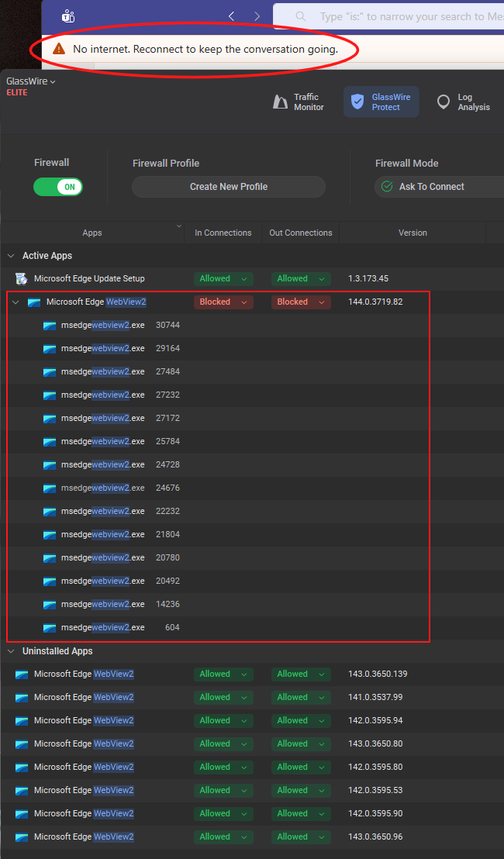The height and width of the screenshot is (859, 504).
Task: Open the Blocked In Connections dropdown for WebView2
Action: pos(223,302)
